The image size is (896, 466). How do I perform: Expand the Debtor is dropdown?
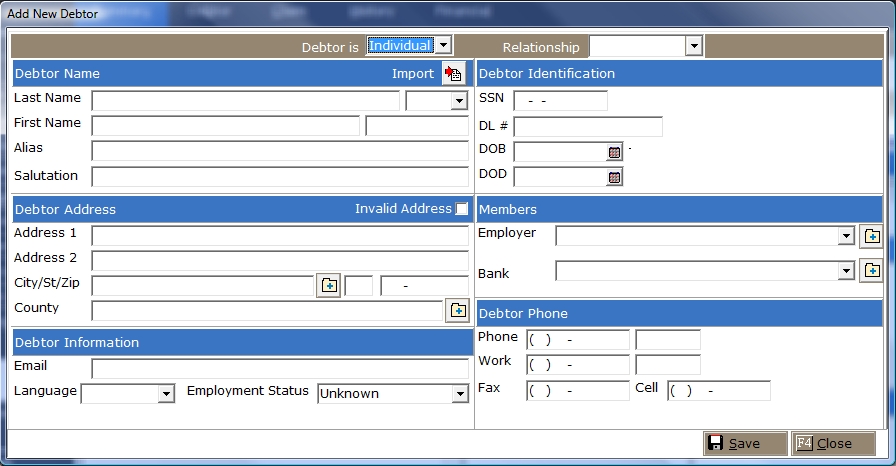tap(443, 46)
